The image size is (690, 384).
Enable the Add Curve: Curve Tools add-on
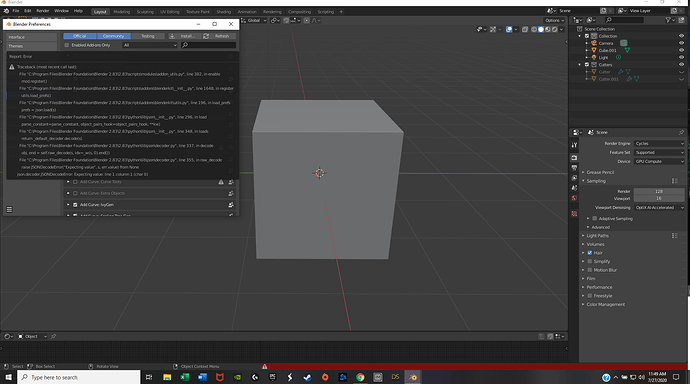75,182
